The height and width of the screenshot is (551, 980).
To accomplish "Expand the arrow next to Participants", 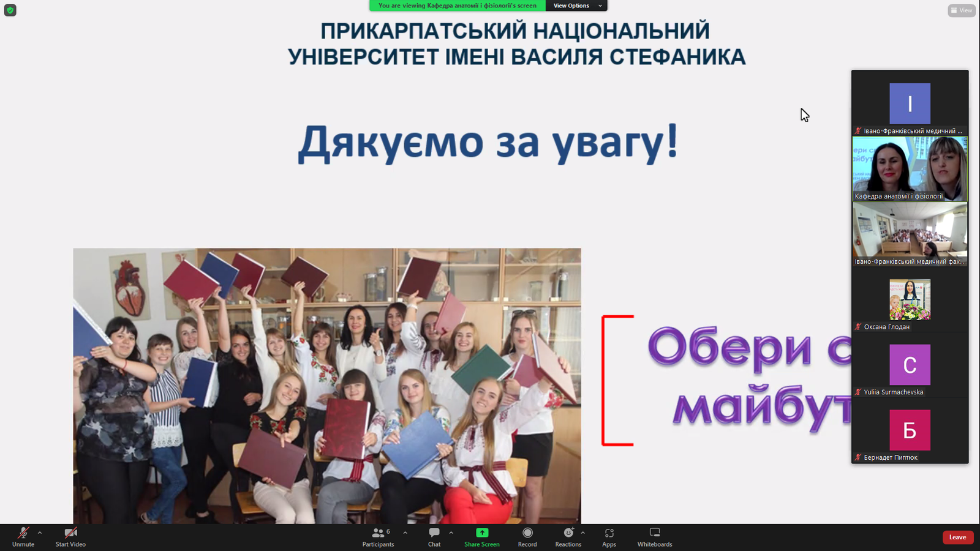I will point(405,533).
